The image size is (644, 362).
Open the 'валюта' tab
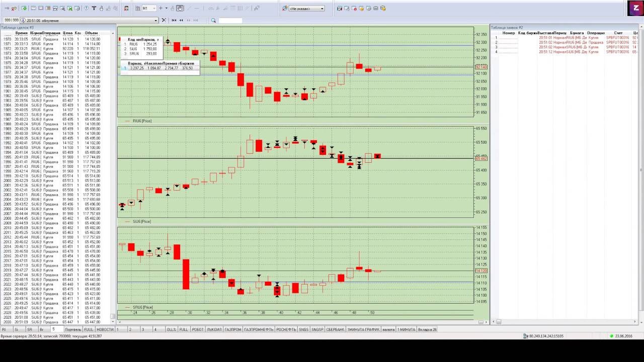click(x=388, y=329)
